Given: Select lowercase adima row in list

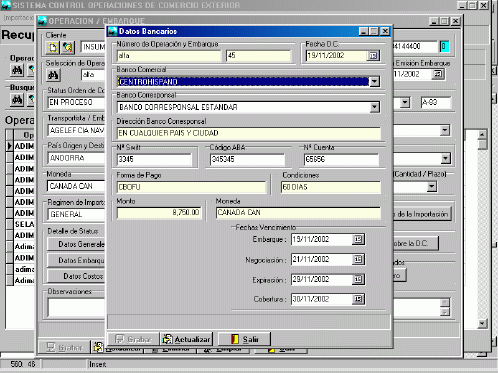Looking at the screenshot, I should point(24,269).
